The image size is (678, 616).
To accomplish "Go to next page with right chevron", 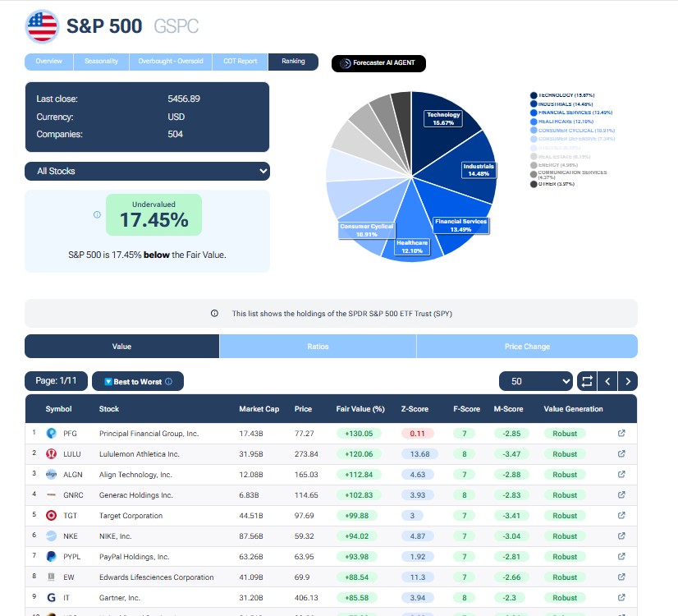I will tap(628, 381).
